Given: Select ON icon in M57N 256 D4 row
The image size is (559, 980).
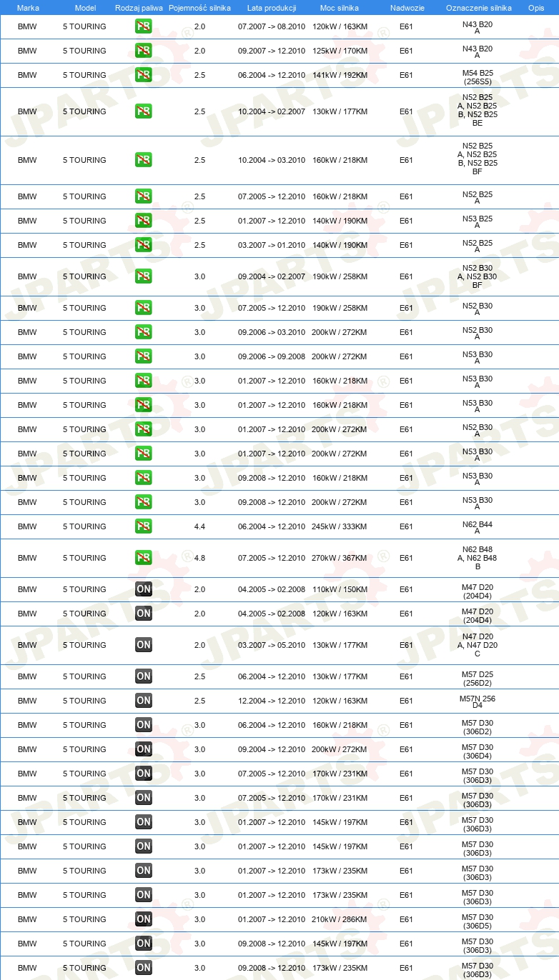Looking at the screenshot, I should (x=144, y=701).
